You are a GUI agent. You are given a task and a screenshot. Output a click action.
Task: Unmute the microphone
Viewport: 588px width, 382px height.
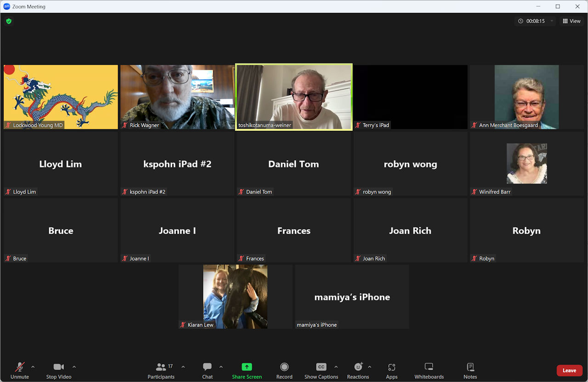(x=20, y=371)
